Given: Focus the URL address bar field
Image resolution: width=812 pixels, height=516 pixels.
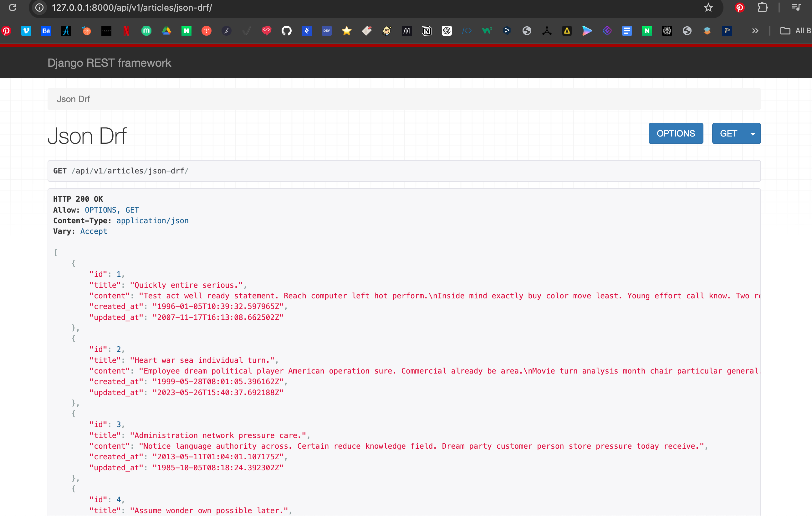Looking at the screenshot, I should tap(337, 8).
